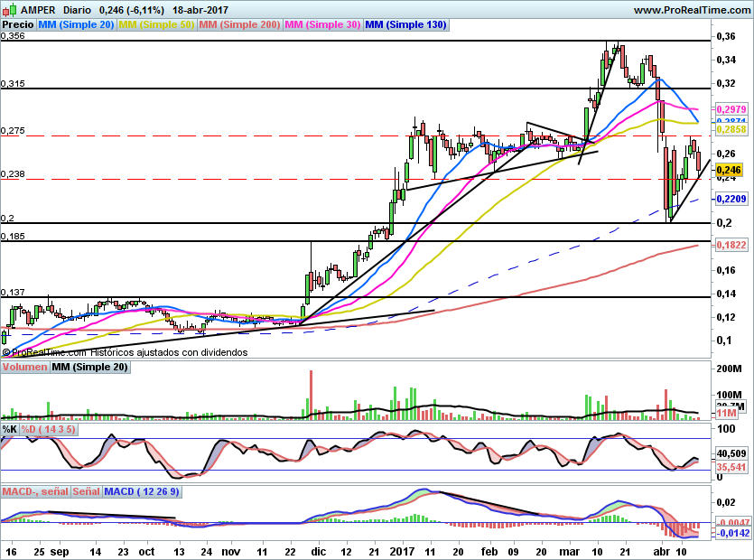Select the MACD (12 26 9) label
Image resolution: width=754 pixels, height=560 pixels.
point(143,491)
